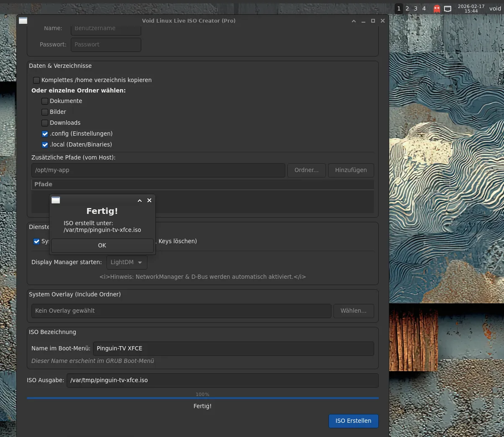The height and width of the screenshot is (437, 504).
Task: Click the Wählen... overlay button
Action: click(353, 311)
